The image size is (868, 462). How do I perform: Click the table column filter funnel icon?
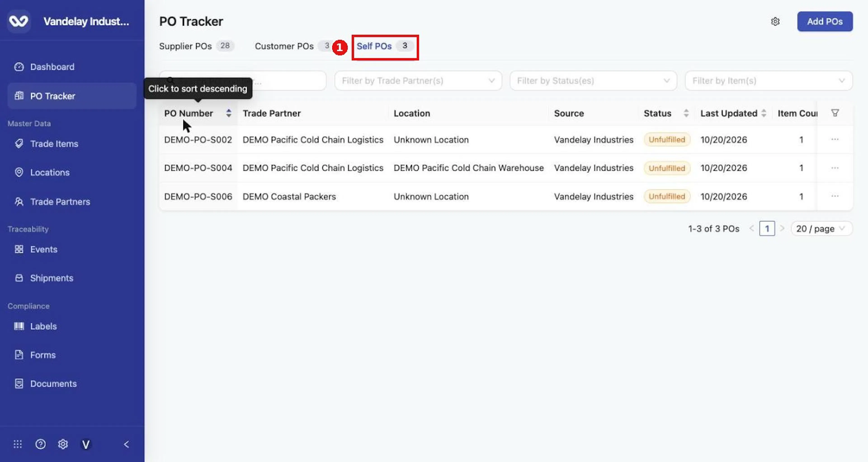[835, 113]
